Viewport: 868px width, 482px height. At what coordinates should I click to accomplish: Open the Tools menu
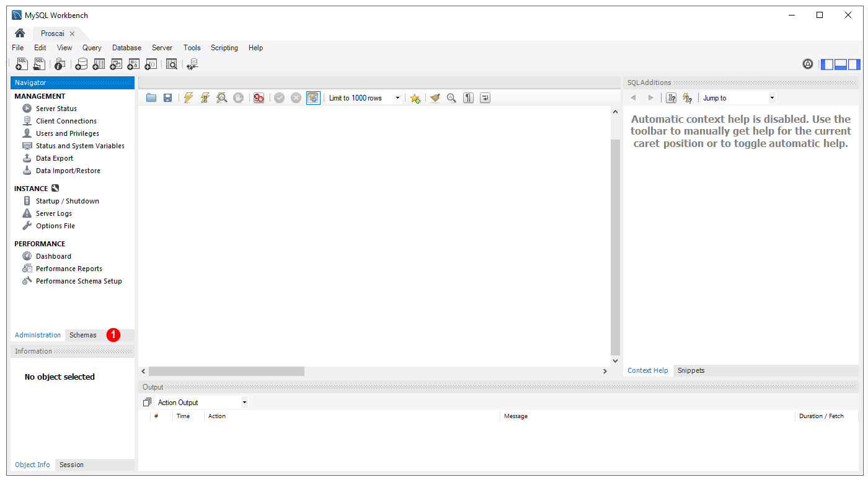click(192, 48)
